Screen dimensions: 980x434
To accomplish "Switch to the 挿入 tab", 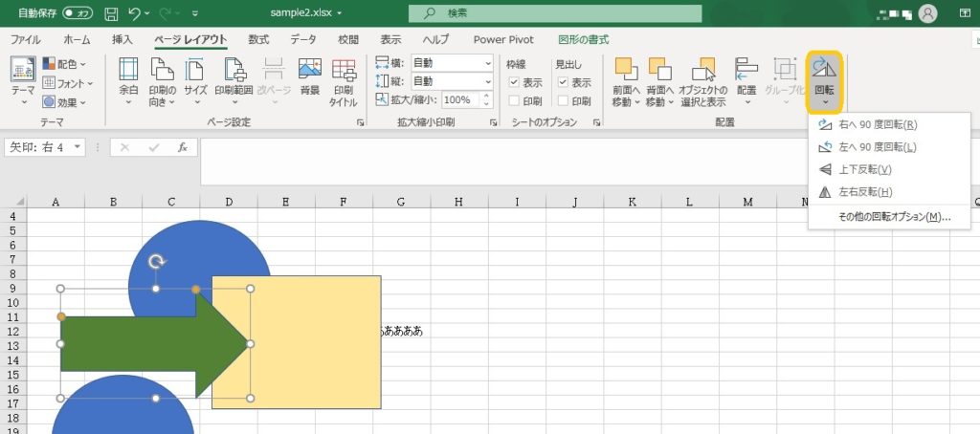I will tap(122, 39).
